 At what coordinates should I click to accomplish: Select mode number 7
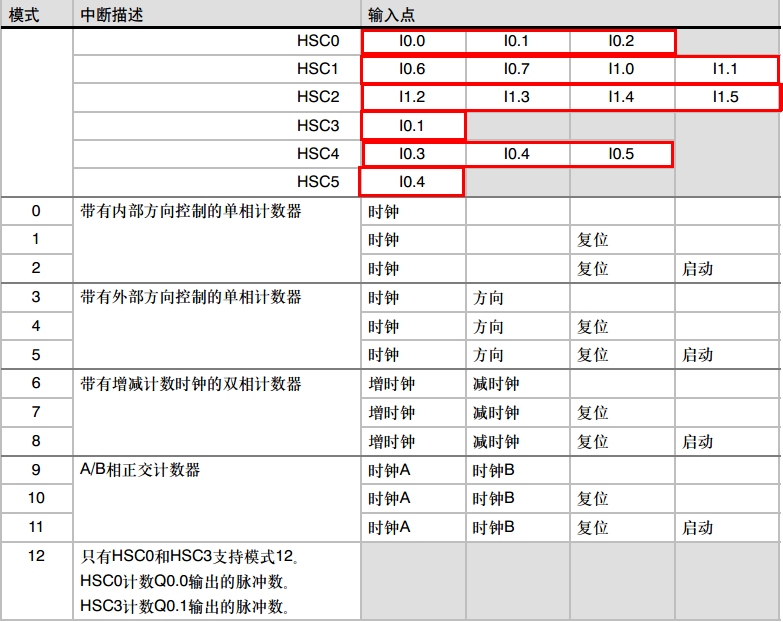pos(36,412)
